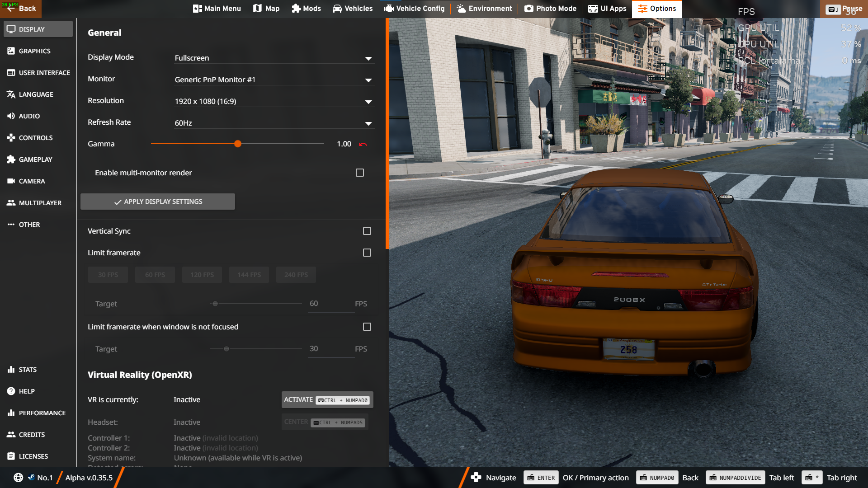
Task: Expand the Refresh Rate dropdown
Action: 368,123
